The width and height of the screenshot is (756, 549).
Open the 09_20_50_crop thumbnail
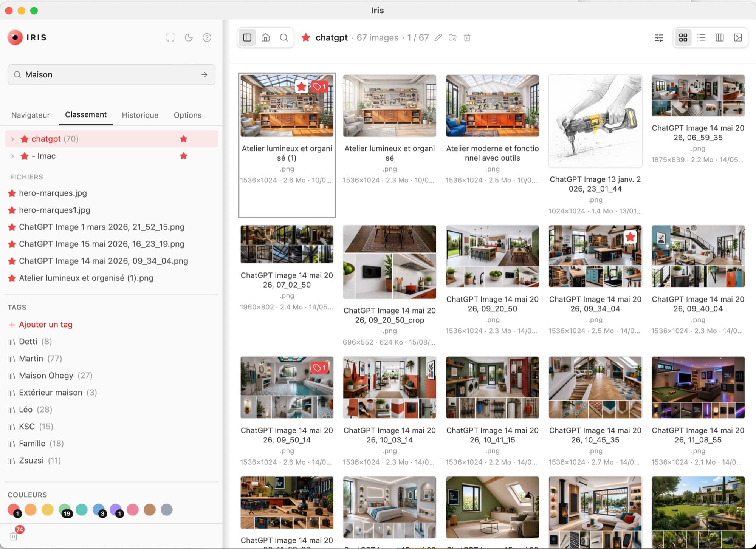390,262
